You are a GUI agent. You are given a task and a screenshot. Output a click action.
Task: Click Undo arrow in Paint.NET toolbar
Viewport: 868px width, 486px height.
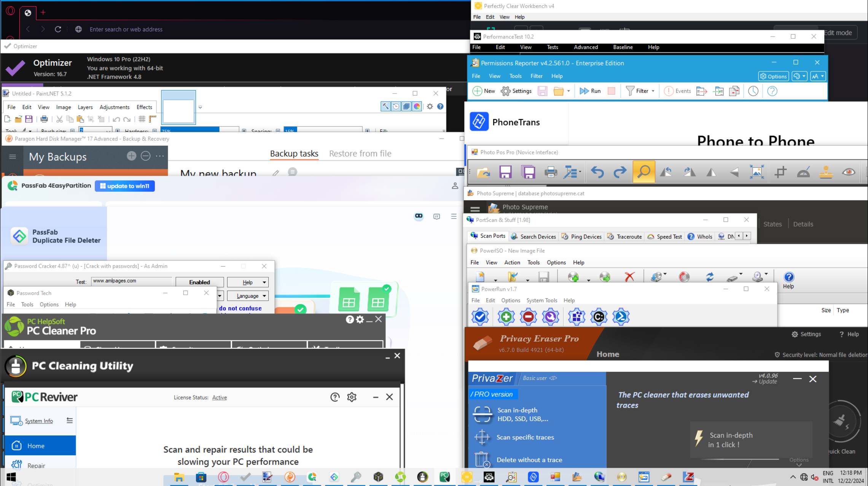pyautogui.click(x=116, y=119)
